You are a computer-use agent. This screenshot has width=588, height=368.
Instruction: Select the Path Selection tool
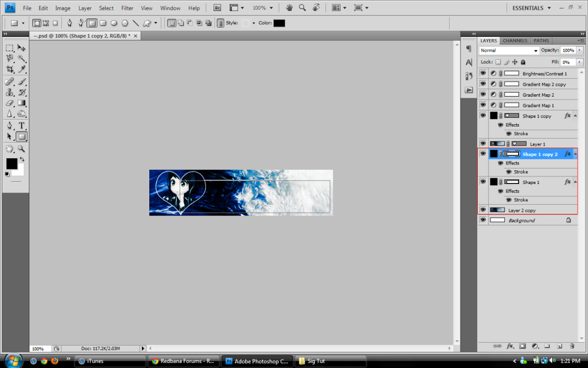point(10,136)
